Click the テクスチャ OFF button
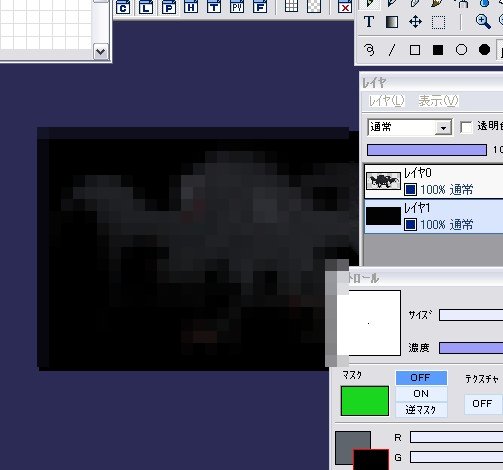 482,404
